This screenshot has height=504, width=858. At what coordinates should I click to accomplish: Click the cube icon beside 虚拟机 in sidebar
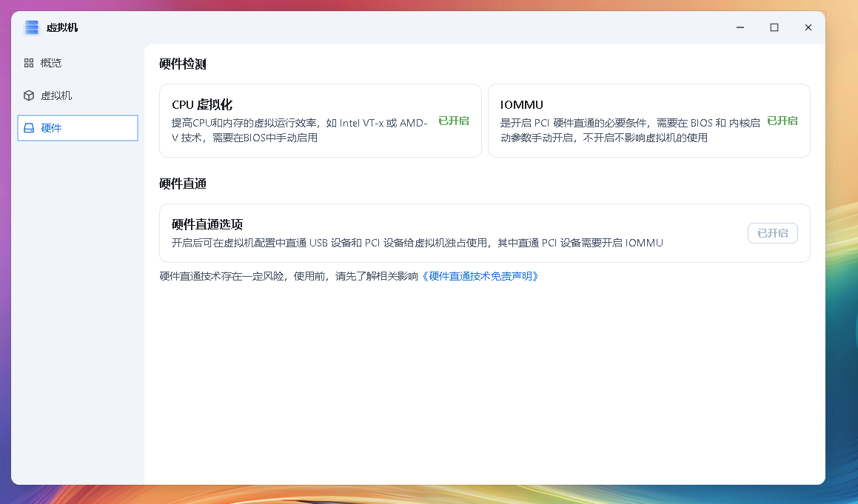point(29,95)
